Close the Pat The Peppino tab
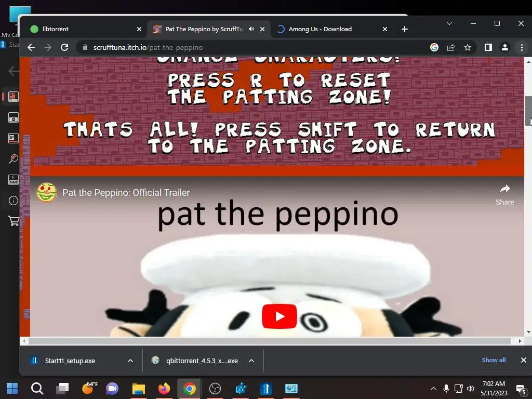 tap(262, 29)
